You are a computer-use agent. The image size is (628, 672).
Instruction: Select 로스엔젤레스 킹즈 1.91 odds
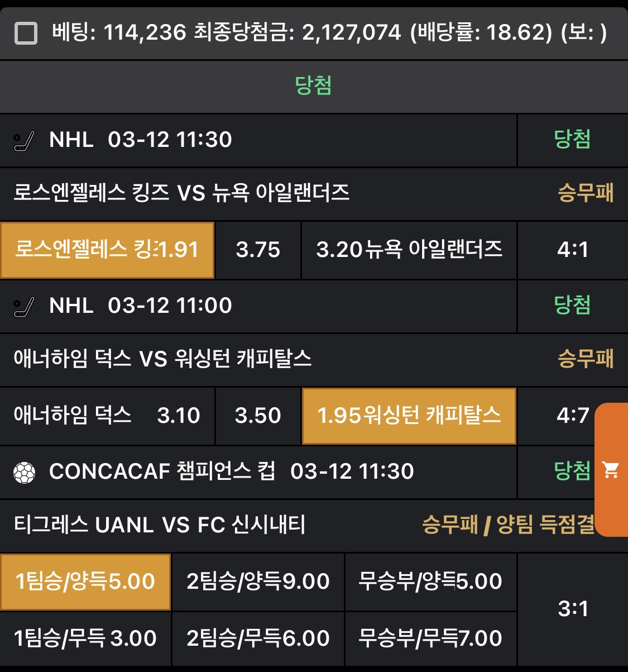107,250
